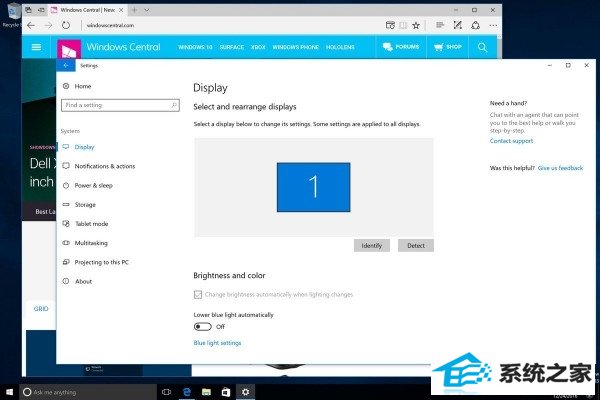Open Store from taskbar
This screenshot has width=600, height=400.
[226, 392]
